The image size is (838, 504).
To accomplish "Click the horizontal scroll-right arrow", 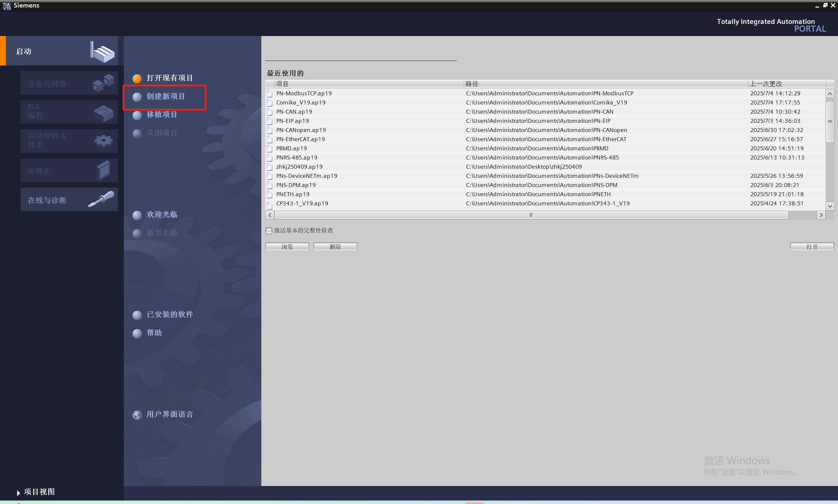I will click(x=821, y=215).
